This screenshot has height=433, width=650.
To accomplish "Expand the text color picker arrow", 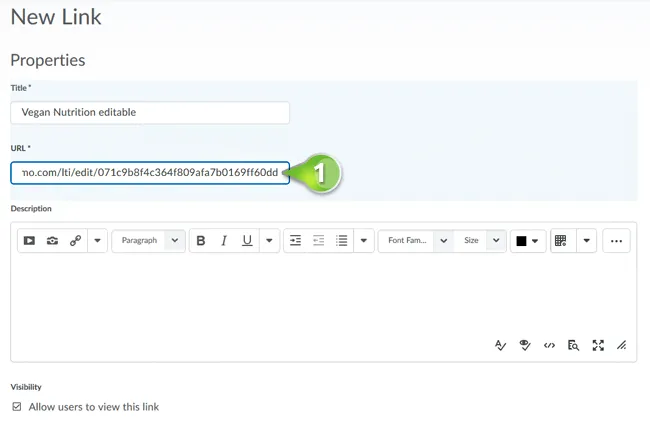I will point(535,241).
